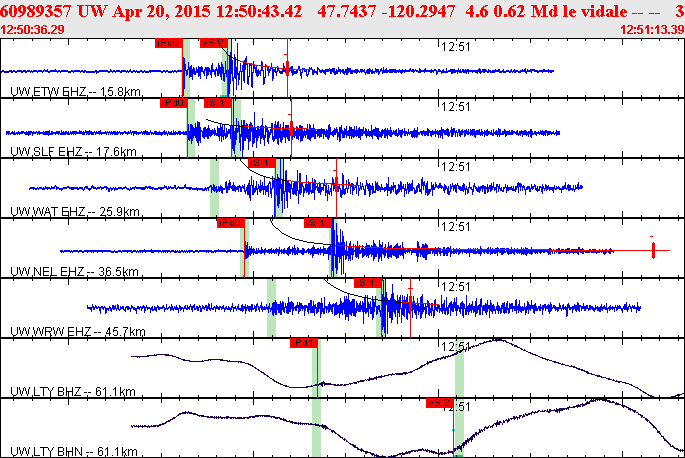Click the start time 12:50:36.29 label
The image size is (685, 458).
pyautogui.click(x=32, y=30)
